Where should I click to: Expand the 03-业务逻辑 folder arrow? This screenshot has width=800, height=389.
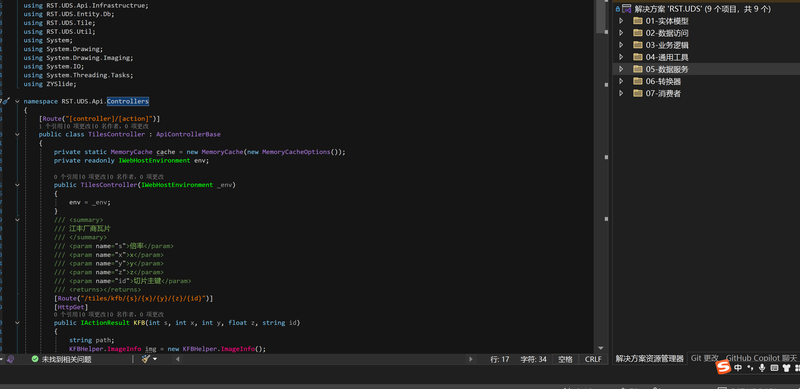tap(621, 45)
